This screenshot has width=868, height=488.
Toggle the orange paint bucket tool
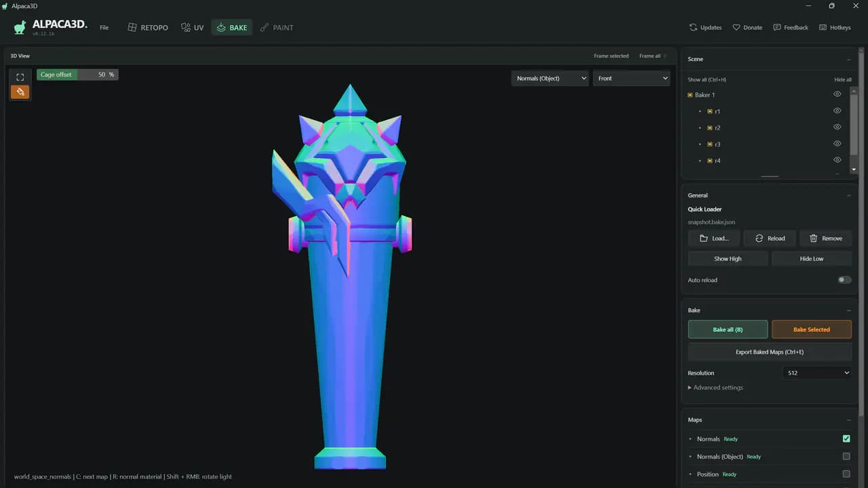click(x=20, y=91)
